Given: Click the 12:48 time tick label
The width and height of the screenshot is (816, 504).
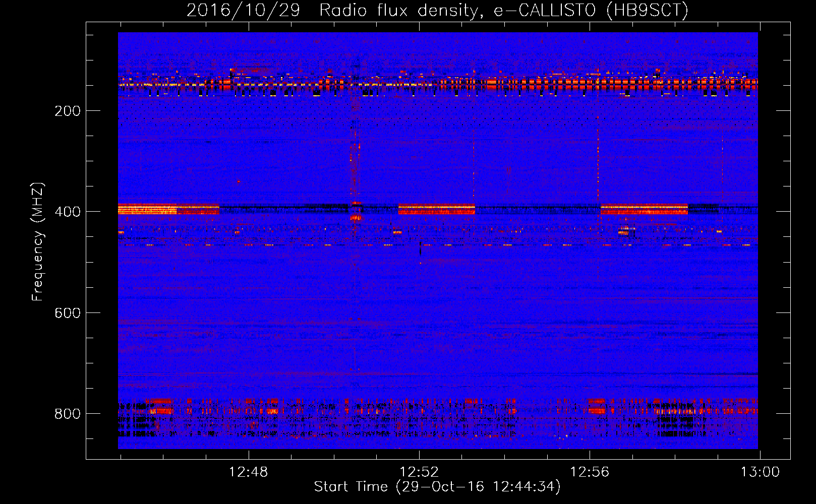Looking at the screenshot, I should coord(249,472).
